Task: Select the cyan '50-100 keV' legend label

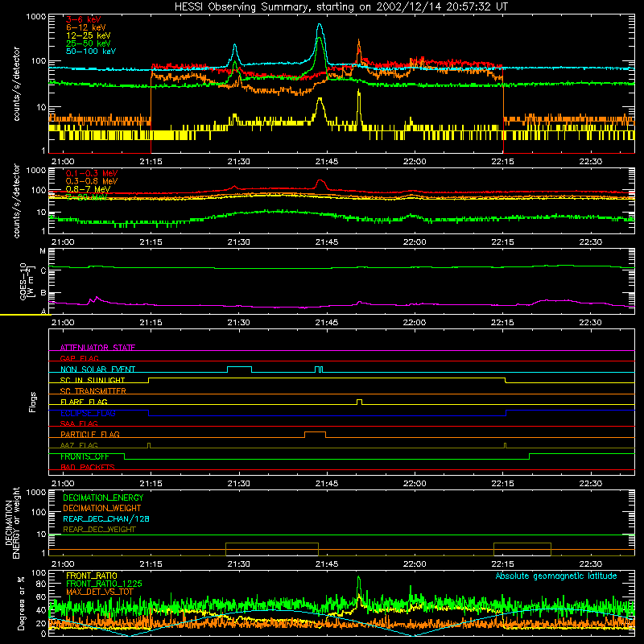Action: [91, 52]
